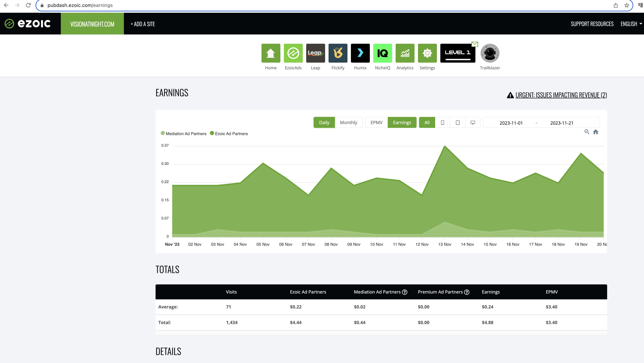Bookmark this page with star icon

(x=627, y=5)
